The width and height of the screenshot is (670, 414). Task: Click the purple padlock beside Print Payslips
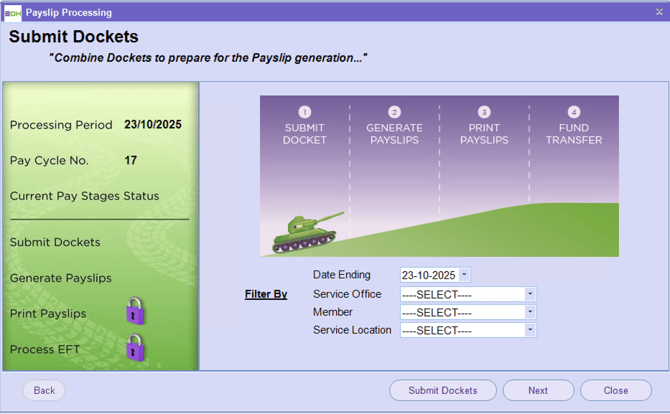click(135, 311)
